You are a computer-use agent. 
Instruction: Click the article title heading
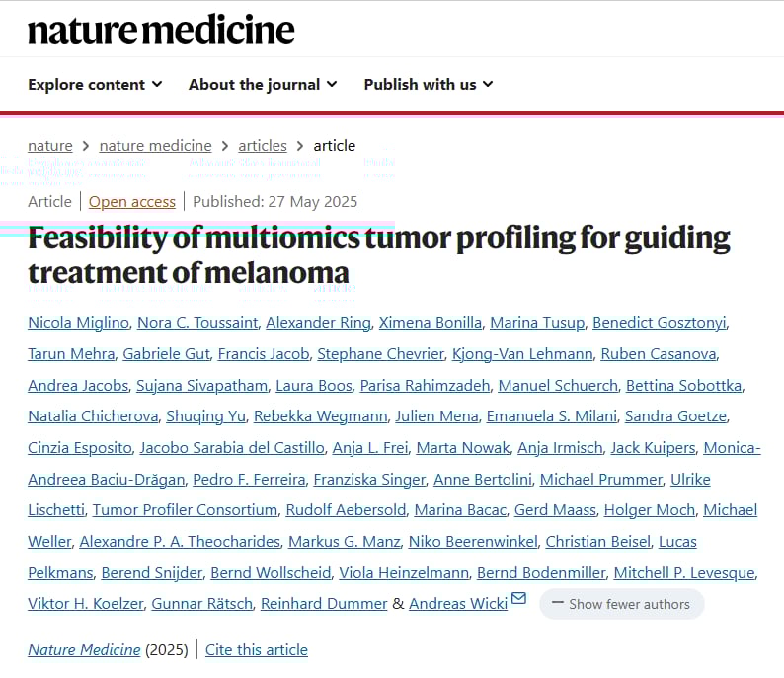click(378, 255)
